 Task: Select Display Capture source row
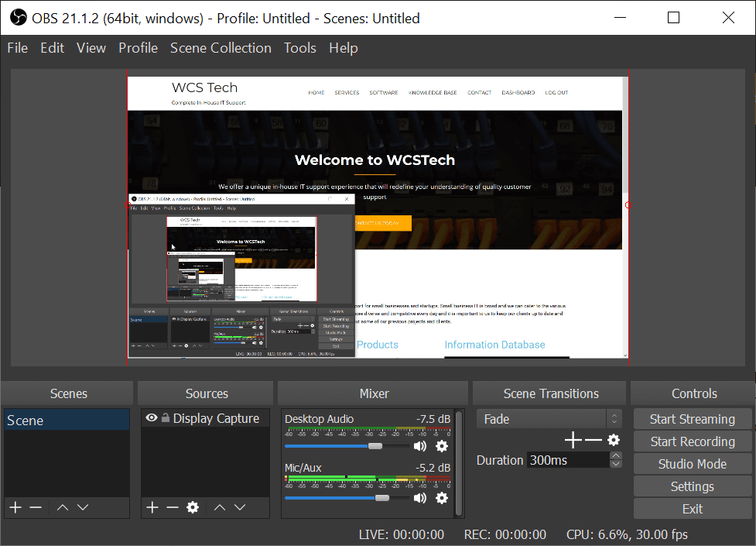(x=205, y=418)
